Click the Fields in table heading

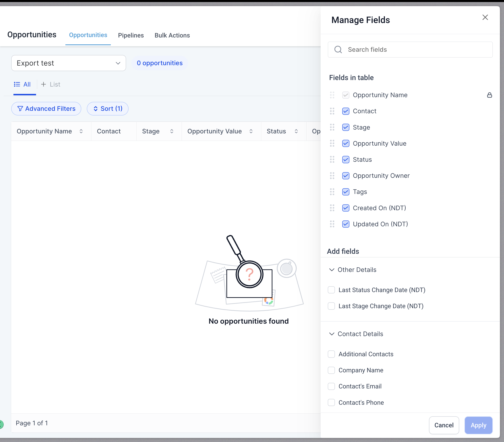pos(351,78)
